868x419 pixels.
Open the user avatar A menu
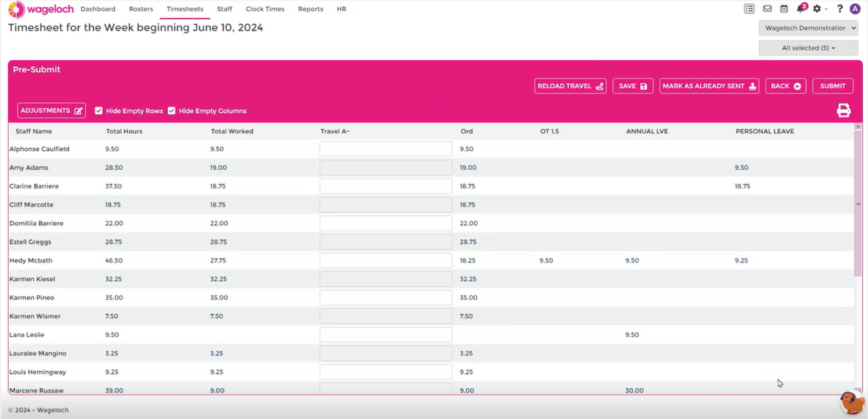[855, 9]
